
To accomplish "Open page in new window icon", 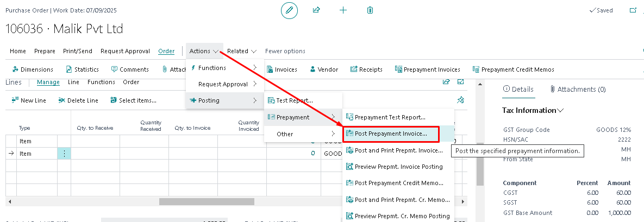I will (x=633, y=10).
